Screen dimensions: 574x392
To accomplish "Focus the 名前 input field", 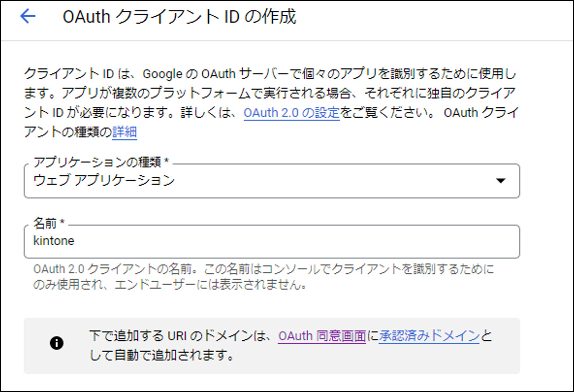I will pyautogui.click(x=271, y=241).
